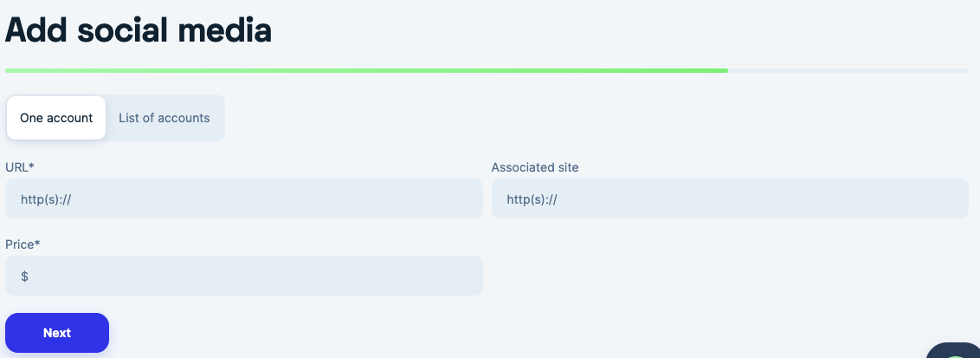This screenshot has width=980, height=358.
Task: Click the Price* label
Action: click(x=23, y=244)
